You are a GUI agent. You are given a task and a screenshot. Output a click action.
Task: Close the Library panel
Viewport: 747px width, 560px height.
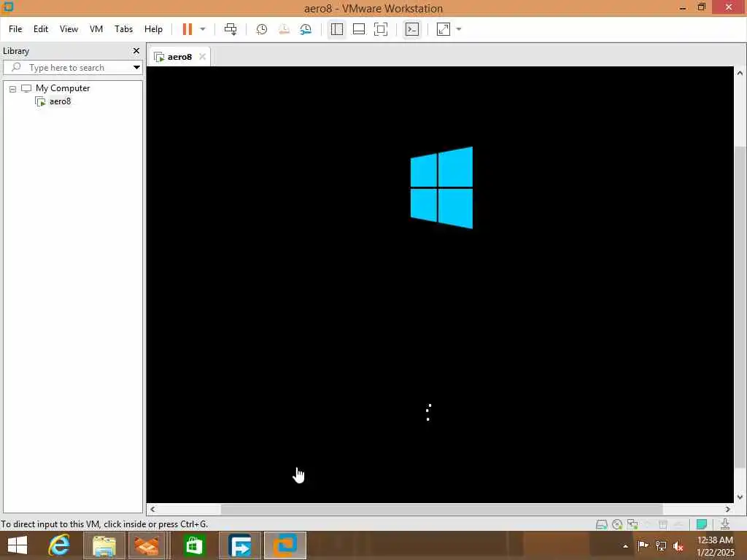point(136,50)
